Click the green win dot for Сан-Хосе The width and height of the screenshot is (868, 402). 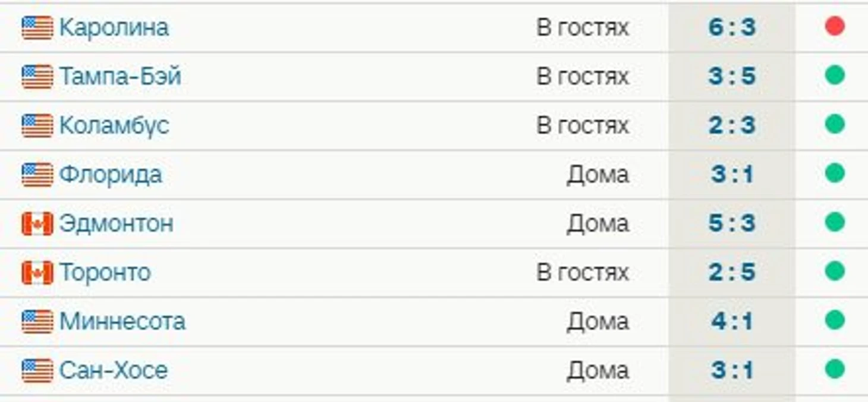click(835, 369)
